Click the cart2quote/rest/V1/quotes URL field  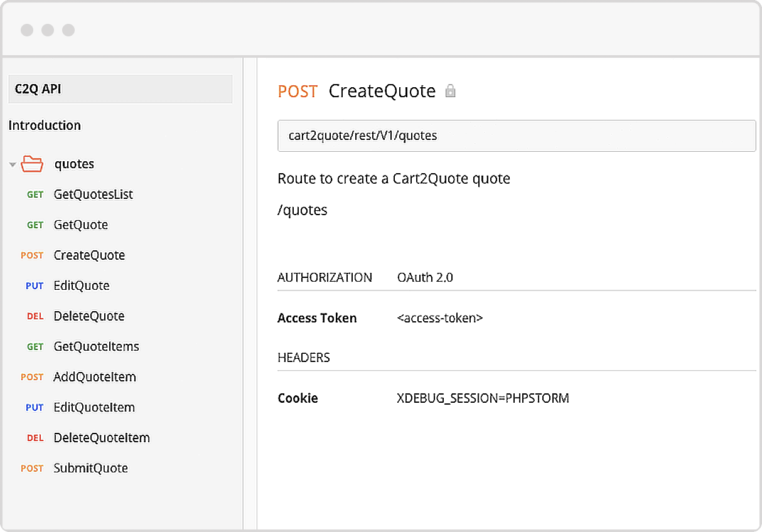point(517,136)
